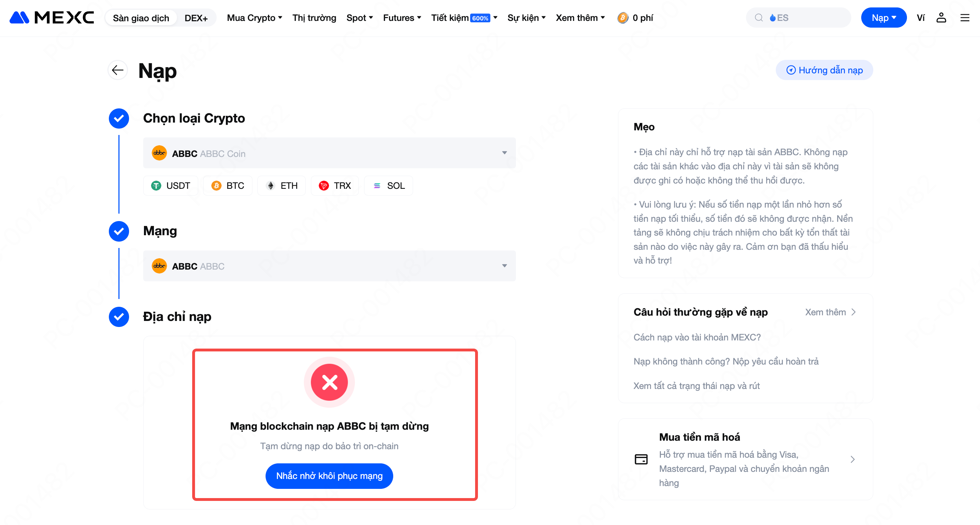Select BTC quick coin chip
Viewport: 980px width, 525px height.
[228, 186]
